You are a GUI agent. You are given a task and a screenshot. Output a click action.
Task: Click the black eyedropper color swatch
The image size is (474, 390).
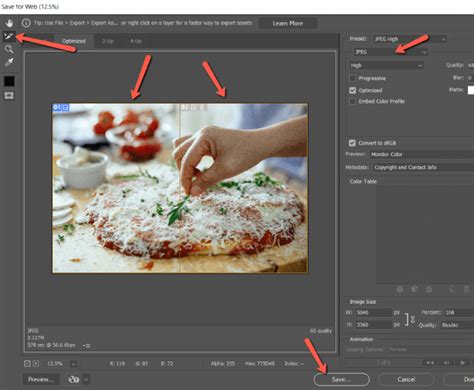(9, 81)
